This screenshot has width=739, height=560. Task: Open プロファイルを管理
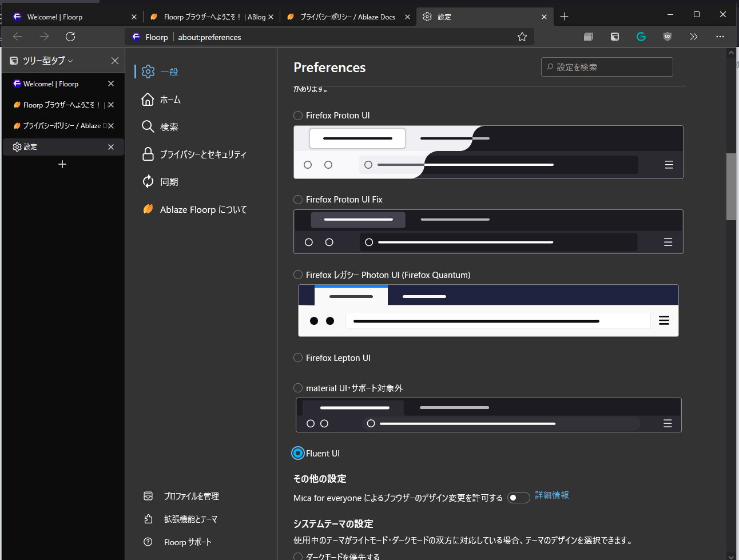click(x=181, y=496)
